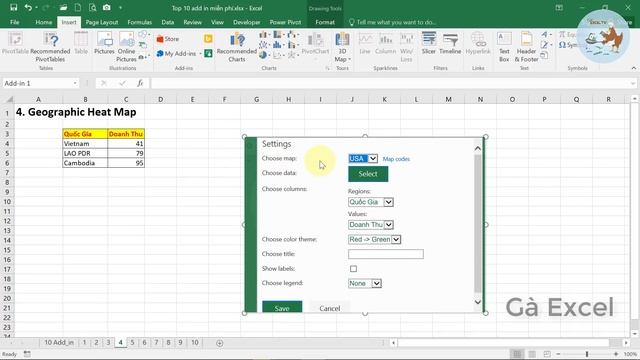The width and height of the screenshot is (640, 360).
Task: Insert a Slicer filter
Action: 429,44
